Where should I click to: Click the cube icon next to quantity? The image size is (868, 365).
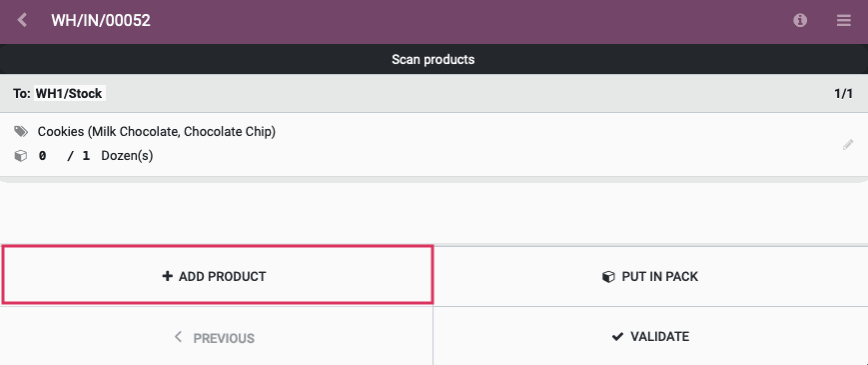[21, 156]
